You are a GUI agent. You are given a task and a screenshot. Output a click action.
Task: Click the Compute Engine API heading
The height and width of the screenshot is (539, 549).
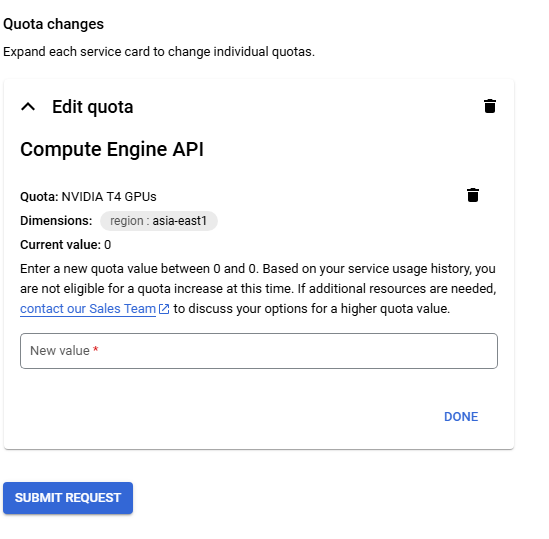[x=112, y=150]
